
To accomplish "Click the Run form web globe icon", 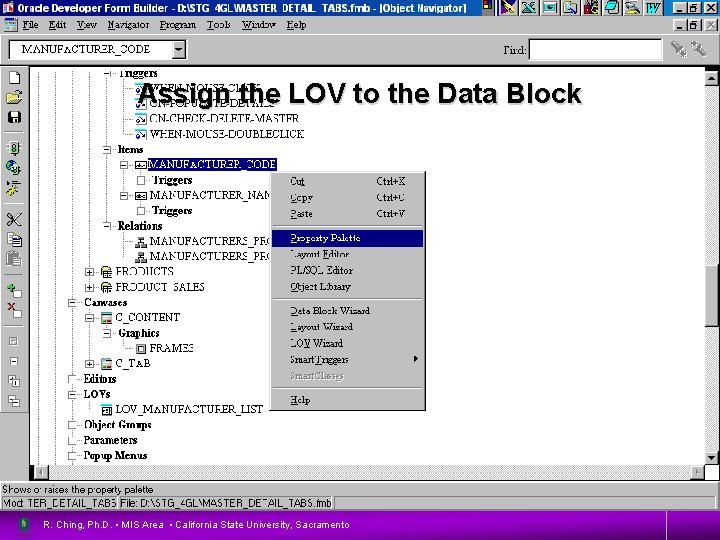I will (14, 168).
